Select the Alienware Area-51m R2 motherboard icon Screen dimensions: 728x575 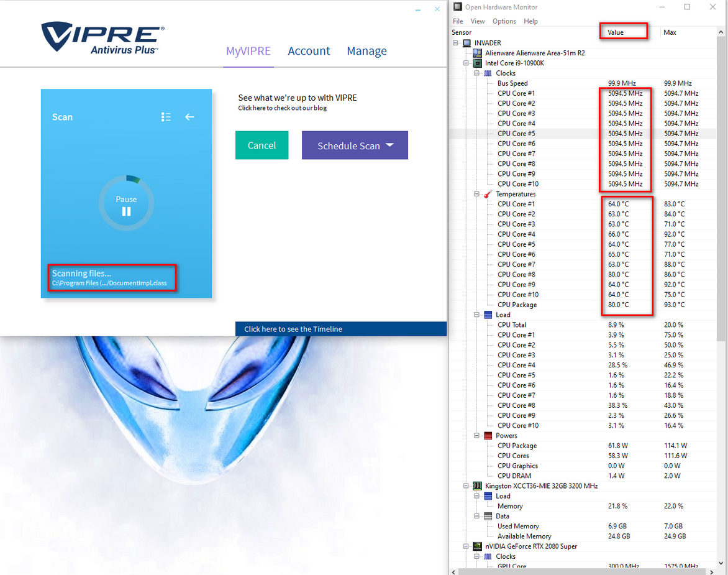click(x=477, y=53)
